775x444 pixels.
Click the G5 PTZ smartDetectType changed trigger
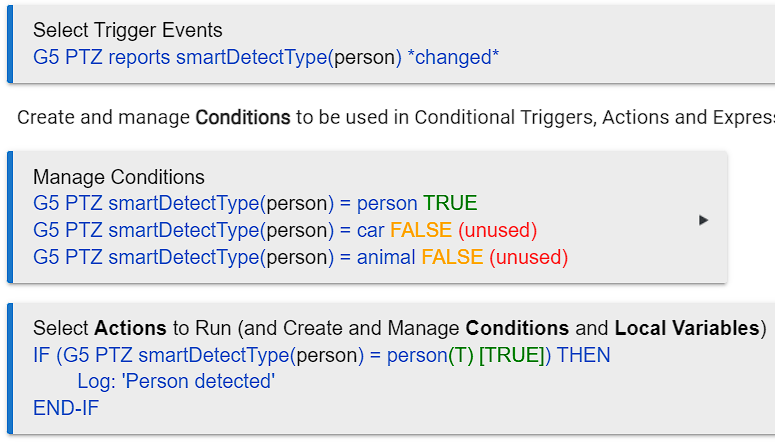coord(219,57)
